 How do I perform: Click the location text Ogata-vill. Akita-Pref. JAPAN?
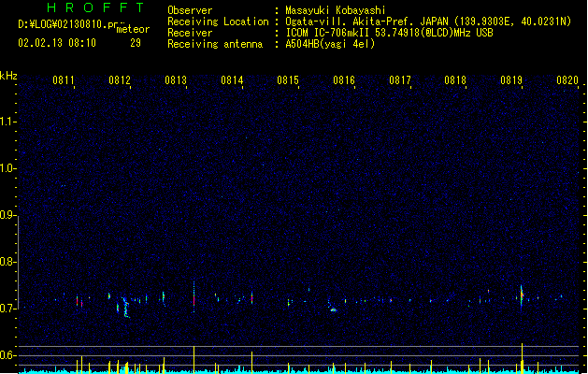tap(366, 22)
